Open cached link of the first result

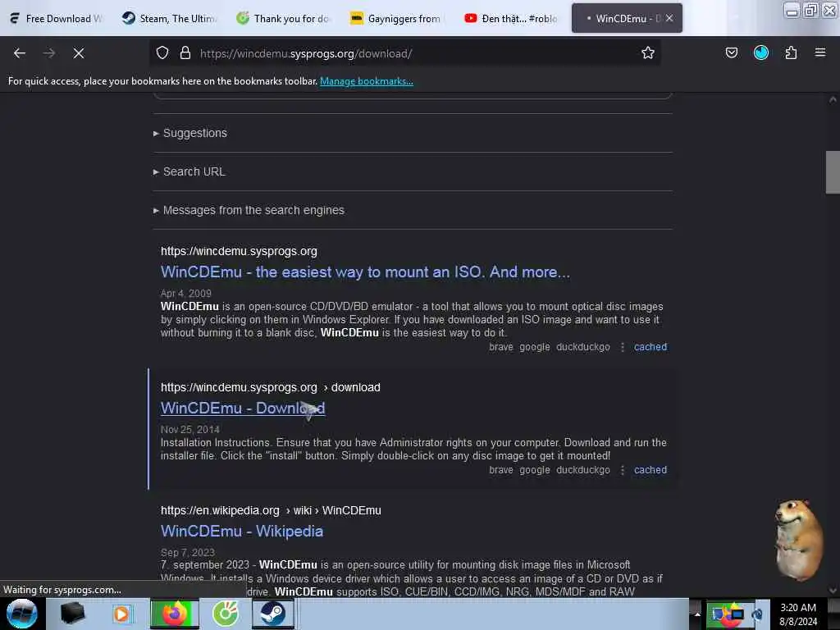point(651,347)
